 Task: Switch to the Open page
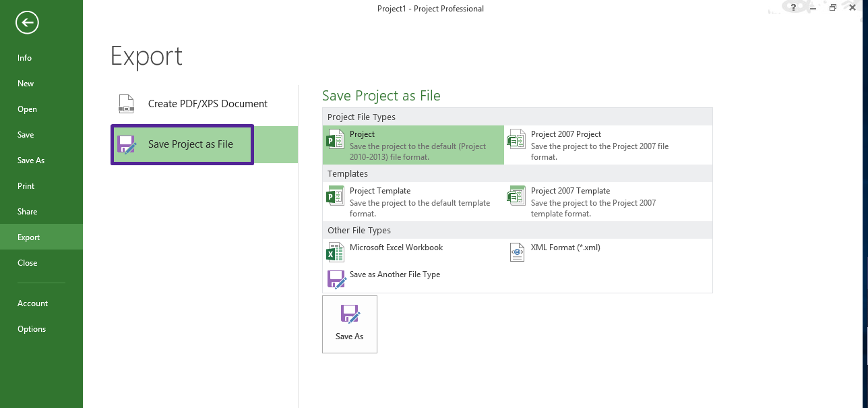27,109
